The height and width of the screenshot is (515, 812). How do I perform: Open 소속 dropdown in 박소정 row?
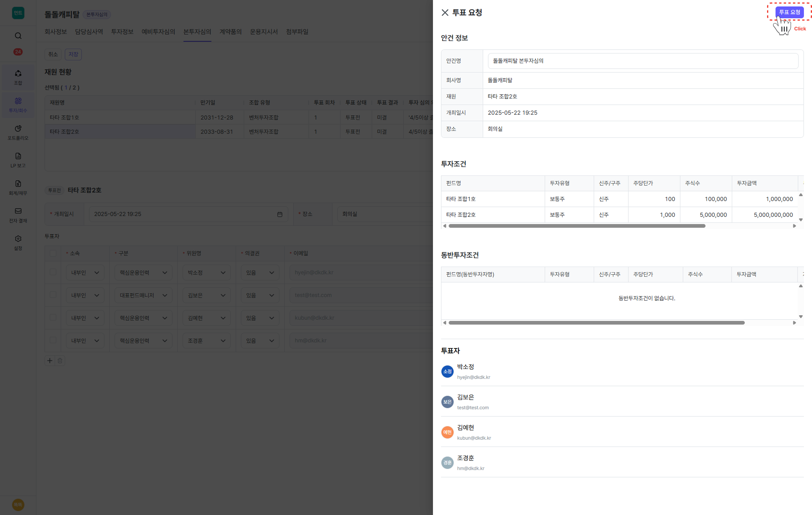[85, 273]
